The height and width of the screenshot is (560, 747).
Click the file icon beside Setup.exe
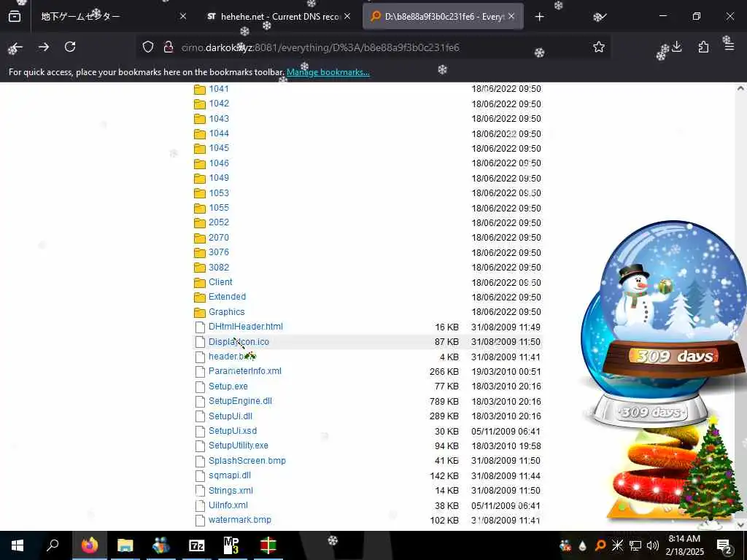pos(200,386)
